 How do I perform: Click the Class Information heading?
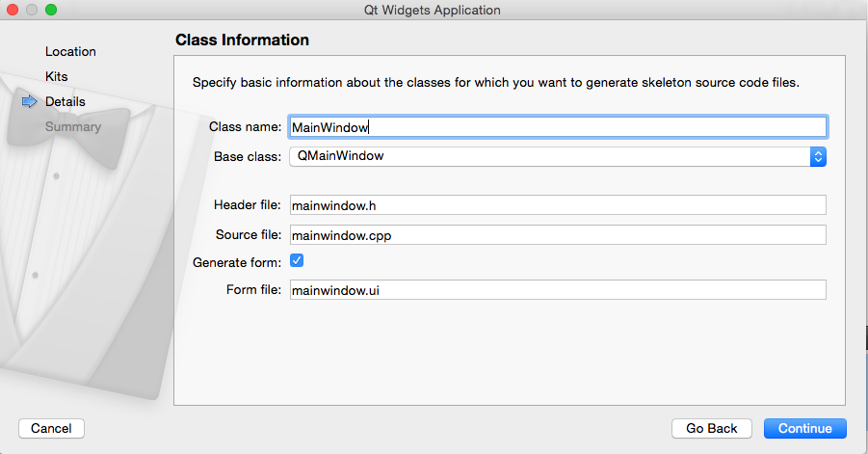click(x=242, y=40)
